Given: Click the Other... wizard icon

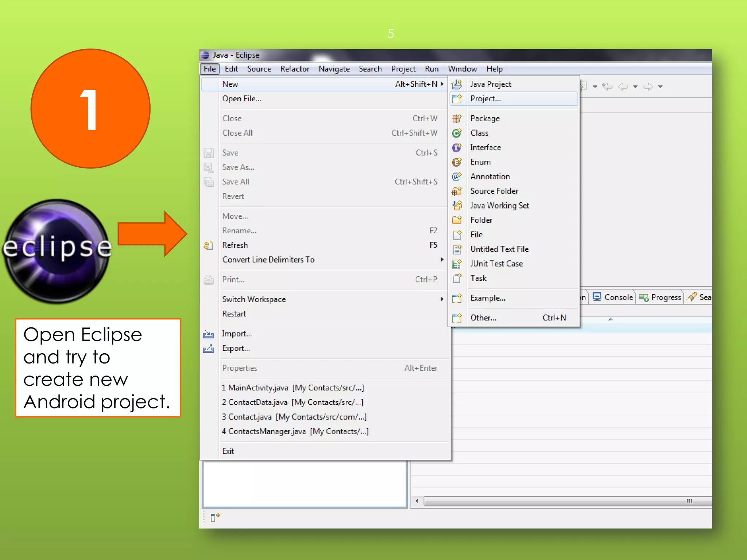Looking at the screenshot, I should tap(457, 318).
